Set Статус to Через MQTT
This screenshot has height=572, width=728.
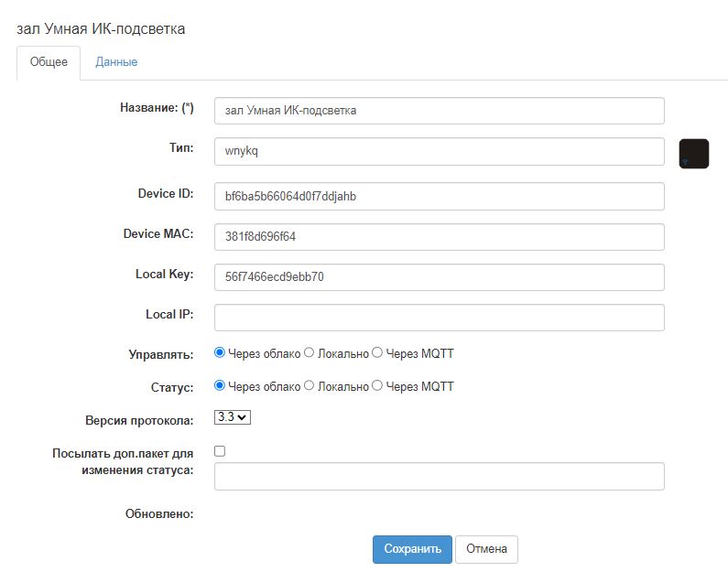pos(377,386)
